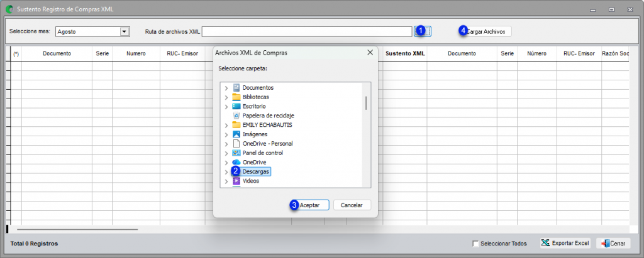Click the OneDrive - Personal file icon
This screenshot has width=644, height=258.
click(236, 144)
